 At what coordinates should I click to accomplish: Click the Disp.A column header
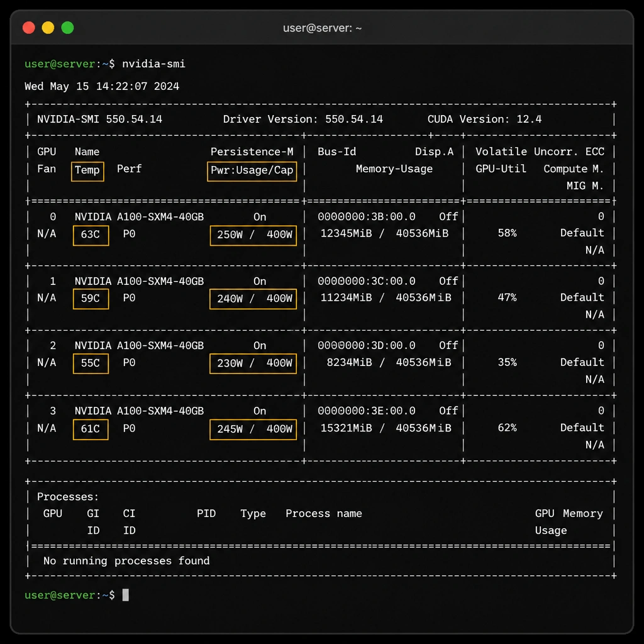point(434,152)
